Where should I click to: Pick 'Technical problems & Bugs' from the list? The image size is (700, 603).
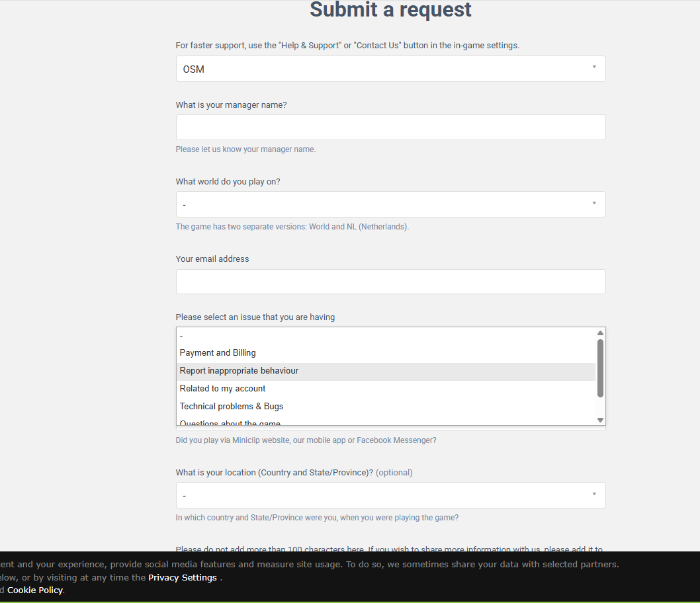point(232,407)
